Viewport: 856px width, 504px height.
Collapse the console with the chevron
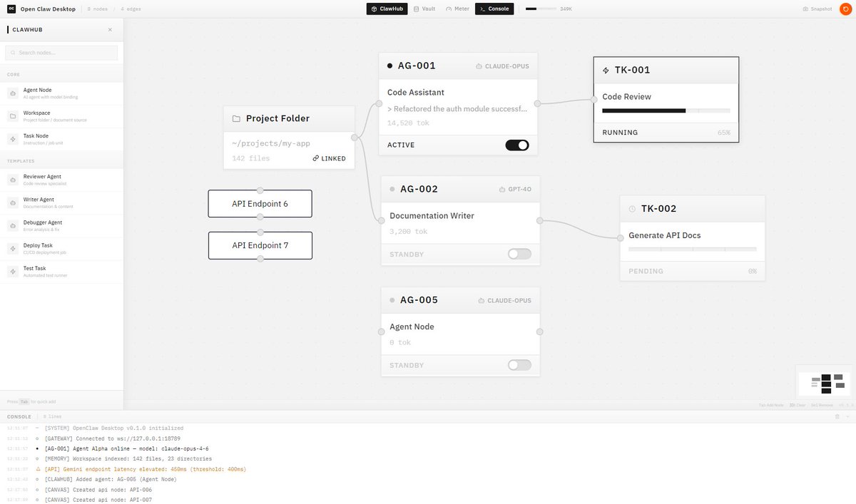pos(847,416)
